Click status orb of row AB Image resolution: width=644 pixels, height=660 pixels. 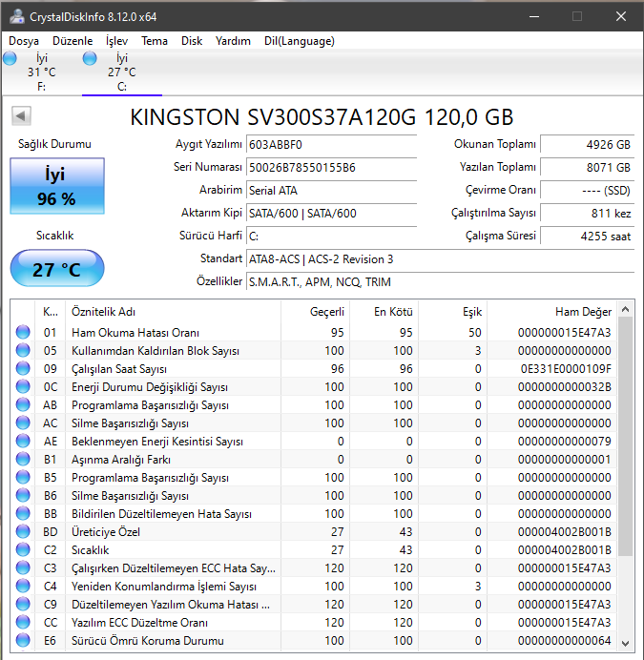tap(23, 404)
